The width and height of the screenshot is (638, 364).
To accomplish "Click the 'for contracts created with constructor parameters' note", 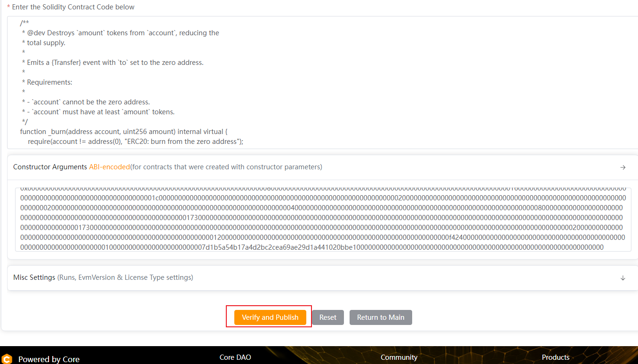I will (226, 167).
